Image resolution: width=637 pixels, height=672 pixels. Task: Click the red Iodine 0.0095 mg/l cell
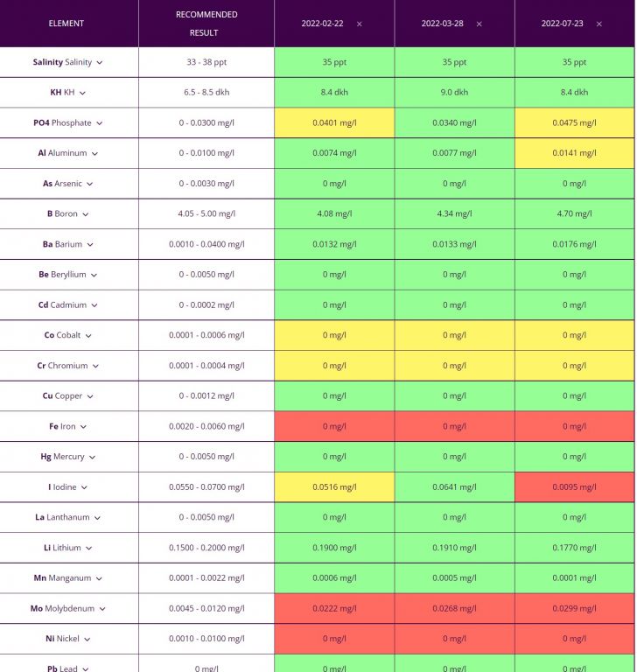click(x=574, y=487)
